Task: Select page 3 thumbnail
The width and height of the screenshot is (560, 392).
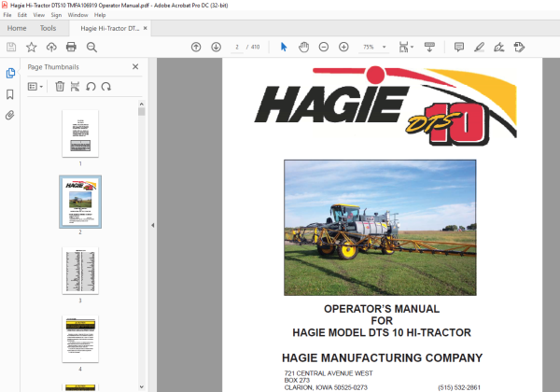Action: (80, 271)
